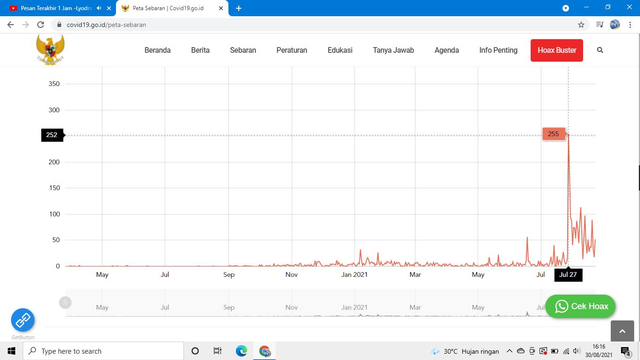This screenshot has width=640, height=360.
Task: Open Cortana circle icon on taskbar
Action: click(x=195, y=351)
